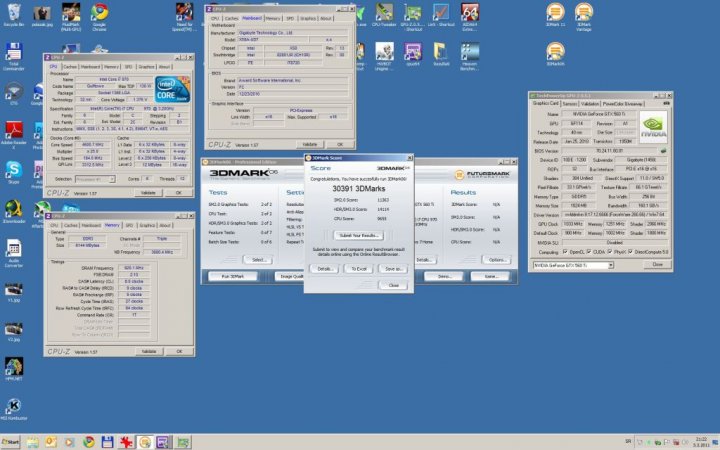Click OK in CPU-Z Memory window
This screenshot has width=720, height=450.
(179, 351)
